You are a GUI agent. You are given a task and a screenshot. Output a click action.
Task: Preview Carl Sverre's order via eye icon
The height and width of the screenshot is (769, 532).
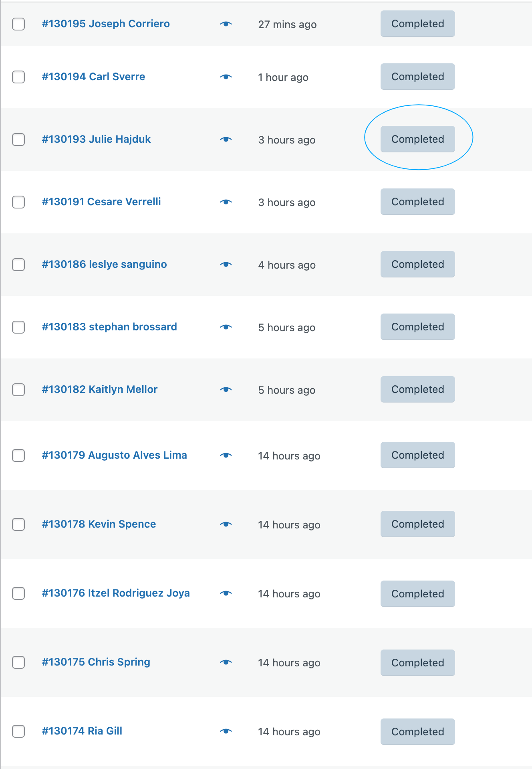[x=226, y=77]
